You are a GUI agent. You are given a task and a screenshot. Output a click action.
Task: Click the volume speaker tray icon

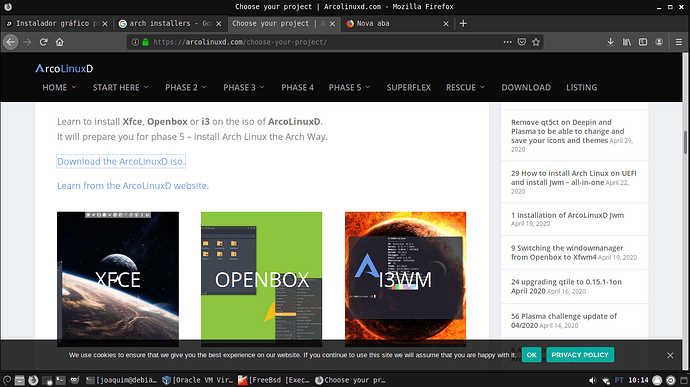(x=593, y=380)
